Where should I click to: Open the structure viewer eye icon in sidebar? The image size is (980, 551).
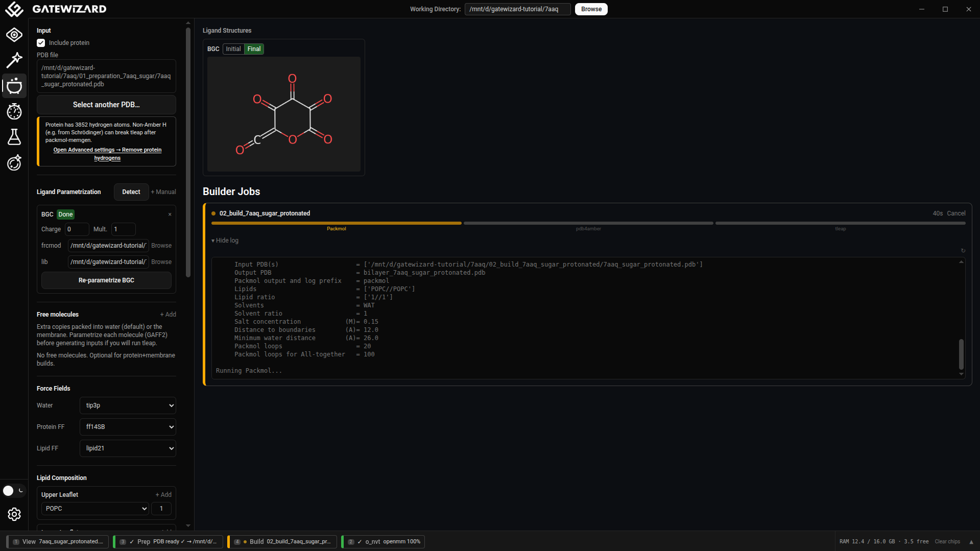click(14, 35)
